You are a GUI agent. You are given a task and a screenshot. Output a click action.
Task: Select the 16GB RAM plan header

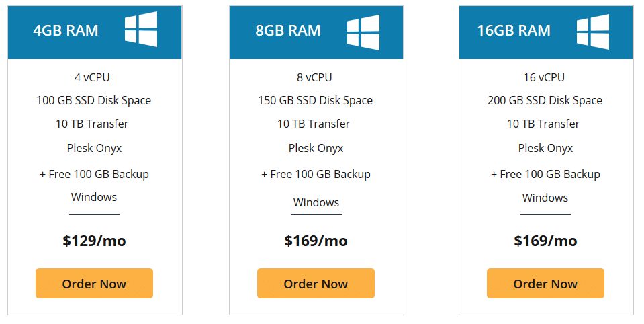pos(546,32)
